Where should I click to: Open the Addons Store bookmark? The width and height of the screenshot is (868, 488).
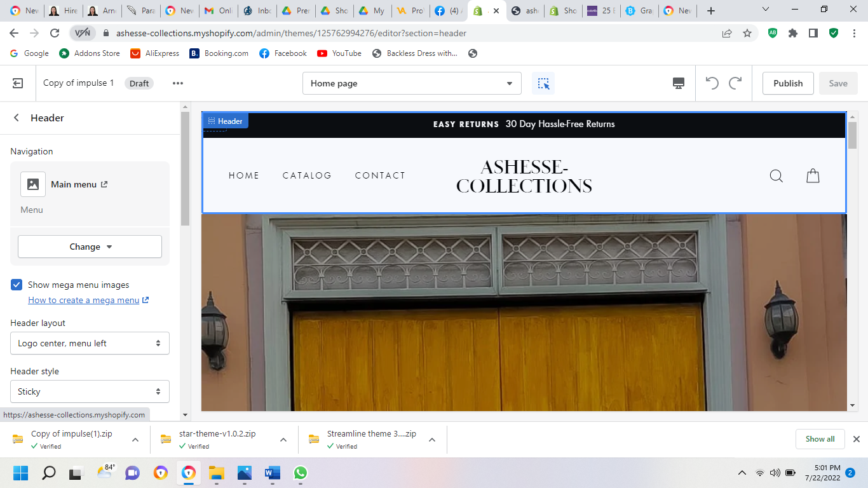click(90, 53)
